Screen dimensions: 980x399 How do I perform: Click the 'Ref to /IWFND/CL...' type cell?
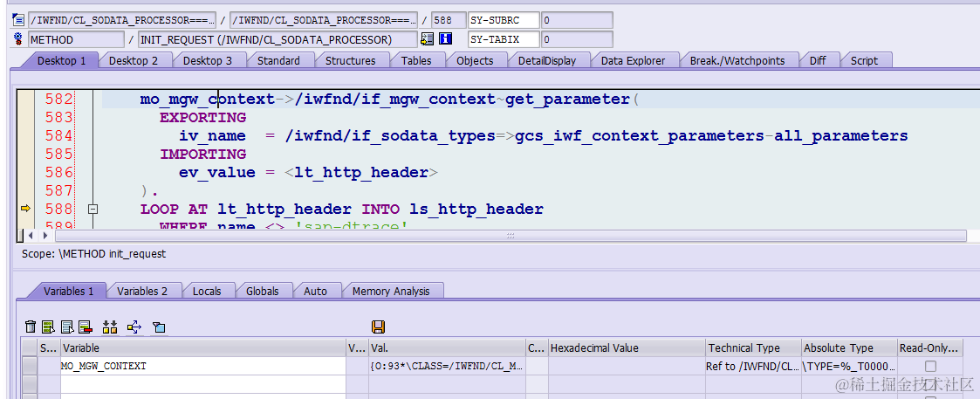click(x=753, y=366)
